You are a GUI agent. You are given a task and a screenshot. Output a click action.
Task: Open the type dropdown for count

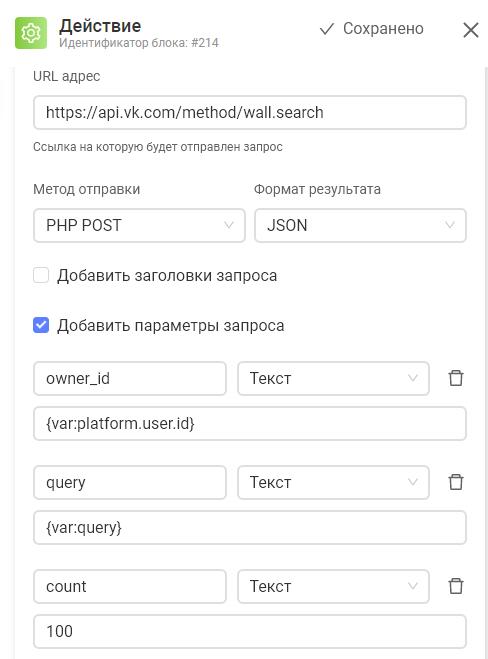pos(333,586)
